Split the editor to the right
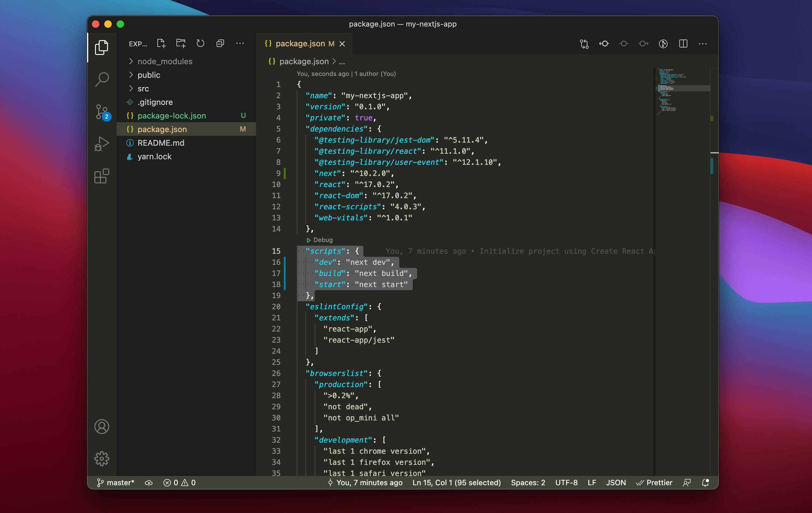This screenshot has width=812, height=513. coord(683,44)
